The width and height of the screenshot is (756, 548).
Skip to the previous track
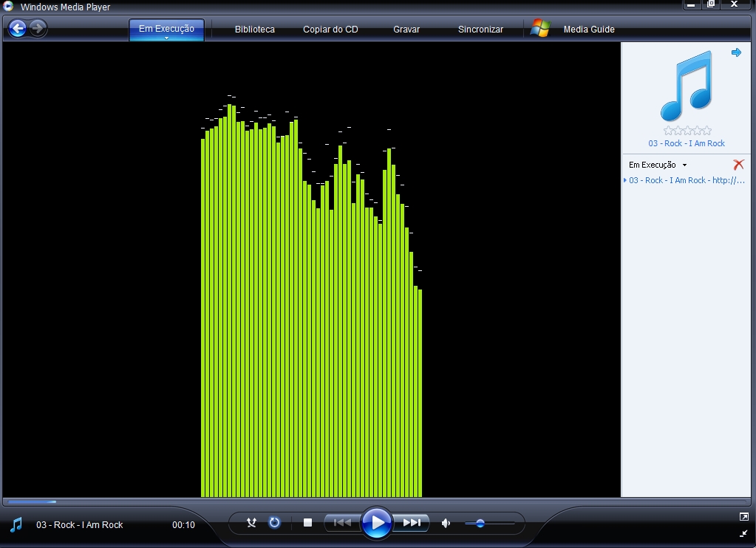click(x=341, y=522)
